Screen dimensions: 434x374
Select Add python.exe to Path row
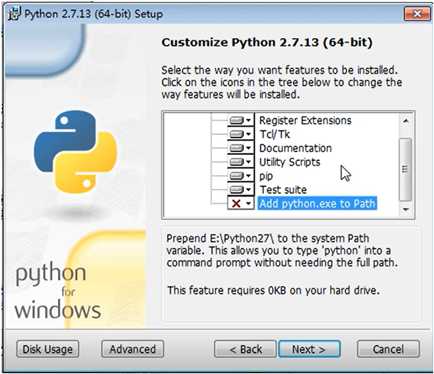point(317,203)
